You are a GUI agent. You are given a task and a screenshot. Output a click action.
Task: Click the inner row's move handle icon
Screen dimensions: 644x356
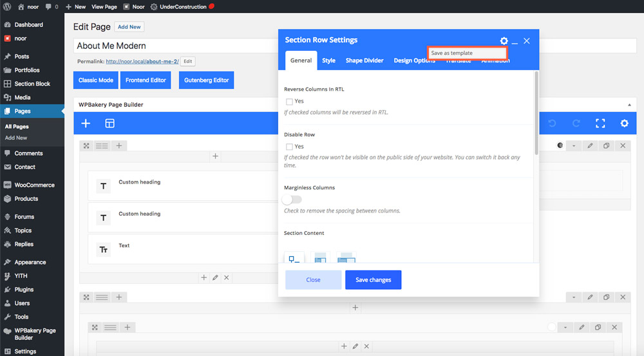click(95, 327)
